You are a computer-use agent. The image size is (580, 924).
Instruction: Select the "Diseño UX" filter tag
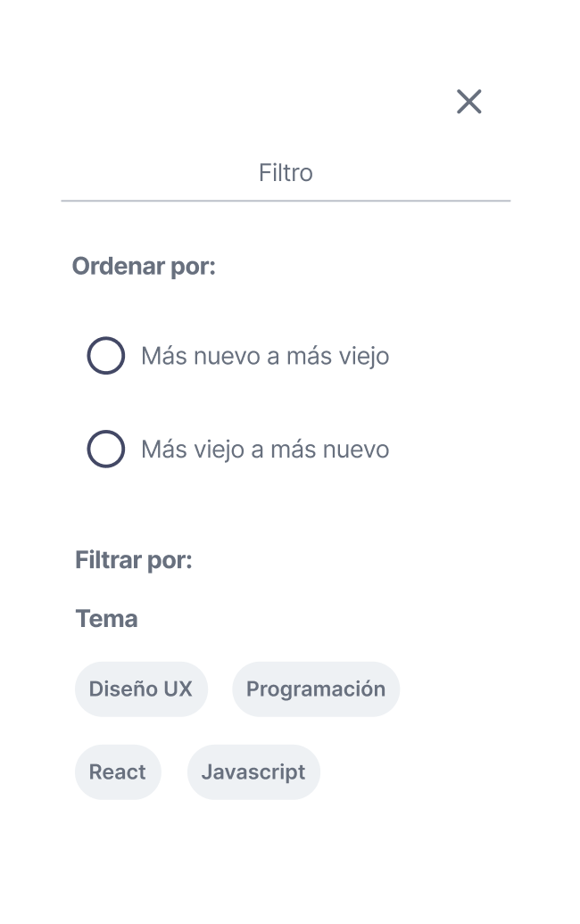(x=140, y=689)
